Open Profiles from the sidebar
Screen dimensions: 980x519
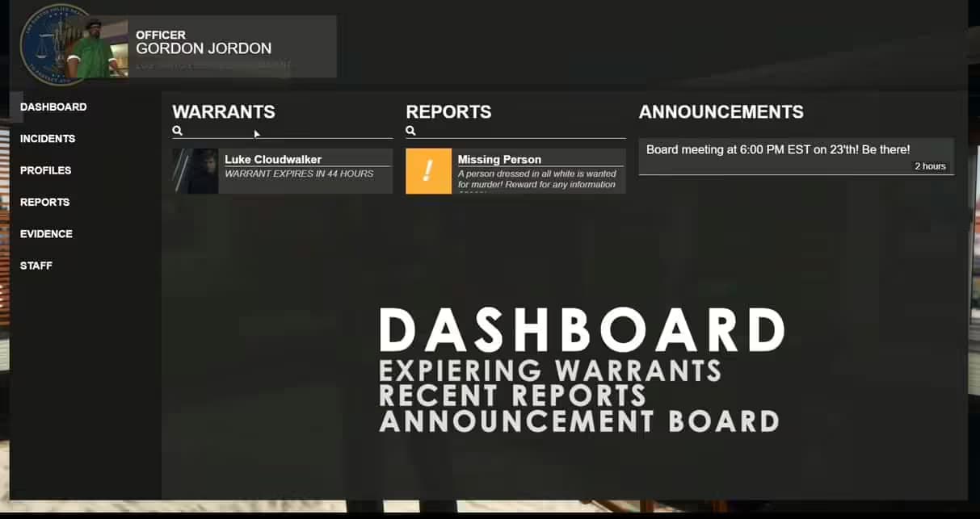coord(45,170)
